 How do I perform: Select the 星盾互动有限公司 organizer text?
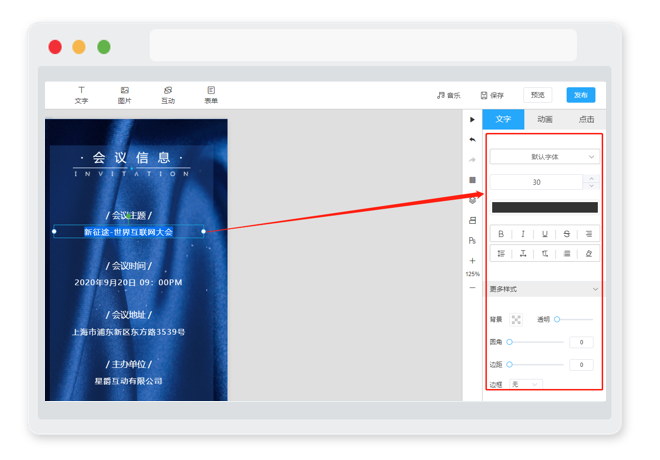pyautogui.click(x=128, y=381)
